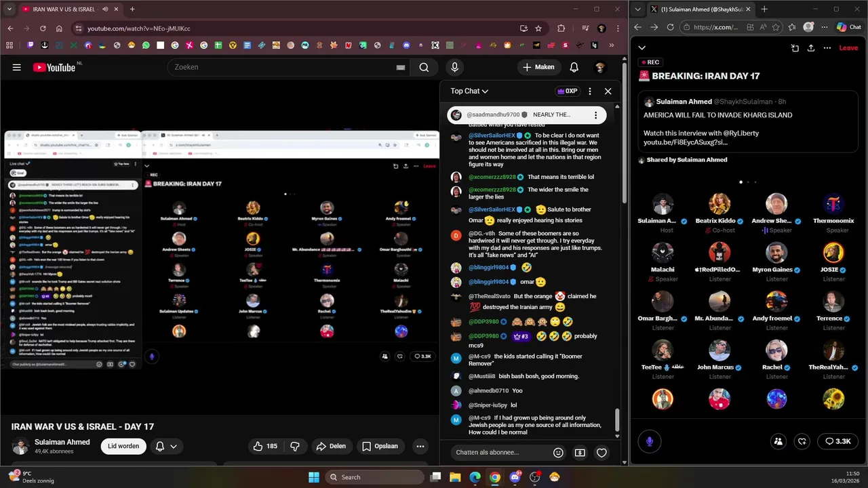Viewport: 868px width, 488px height.
Task: Open the weather widget showing 9°C
Action: (x=31, y=477)
